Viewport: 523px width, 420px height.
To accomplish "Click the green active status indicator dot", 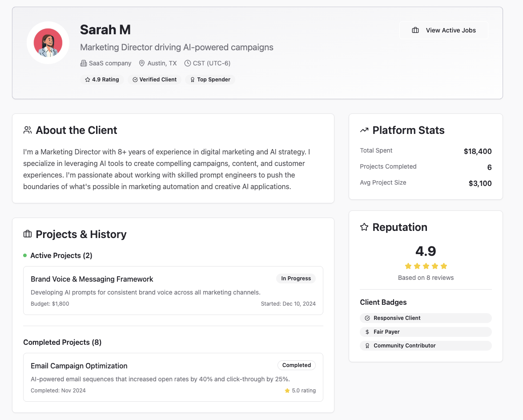I will pos(25,255).
